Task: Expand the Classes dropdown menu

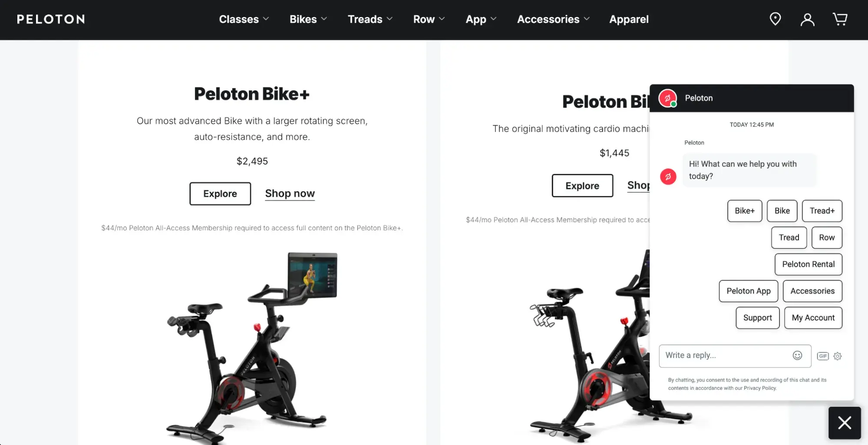Action: click(244, 20)
